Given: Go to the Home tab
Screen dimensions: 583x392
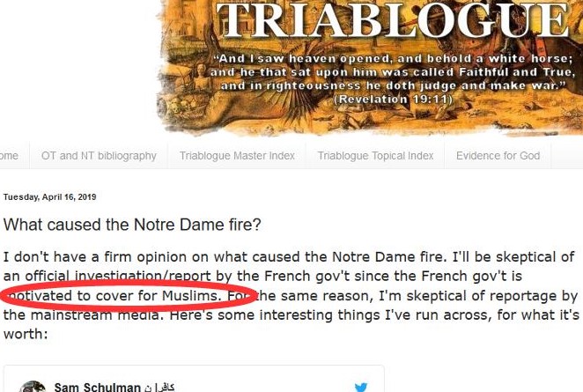Looking at the screenshot, I should (x=9, y=155).
